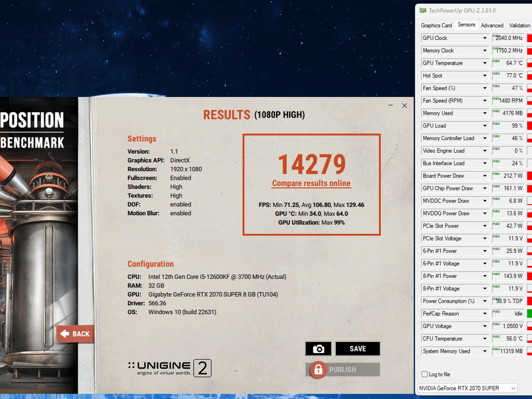Click the lock icon on PUBLISH button
The height and width of the screenshot is (399, 532).
click(318, 369)
